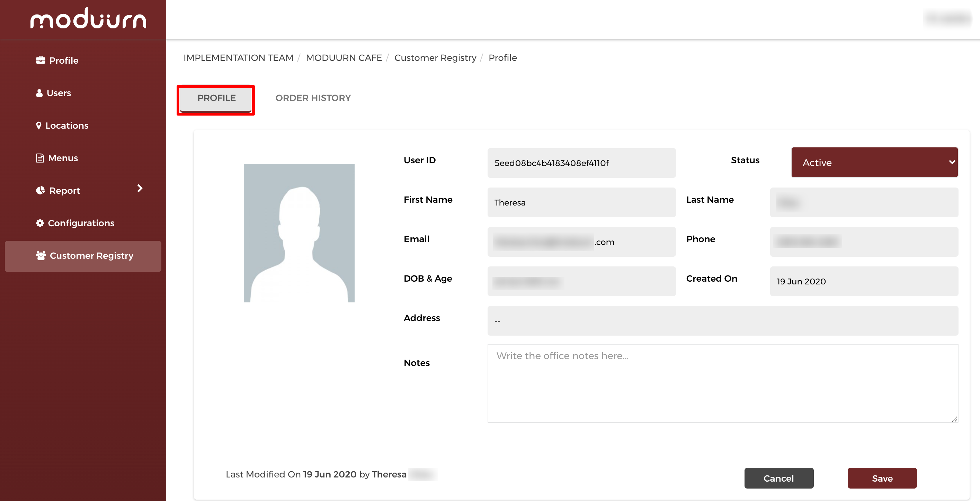Image resolution: width=980 pixels, height=501 pixels.
Task: Click the moduurn logo
Action: [88, 19]
